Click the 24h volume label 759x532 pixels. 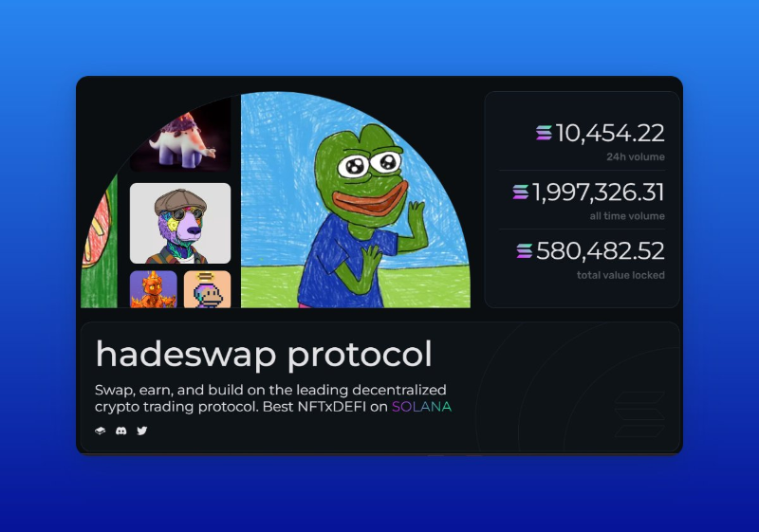[x=636, y=156]
